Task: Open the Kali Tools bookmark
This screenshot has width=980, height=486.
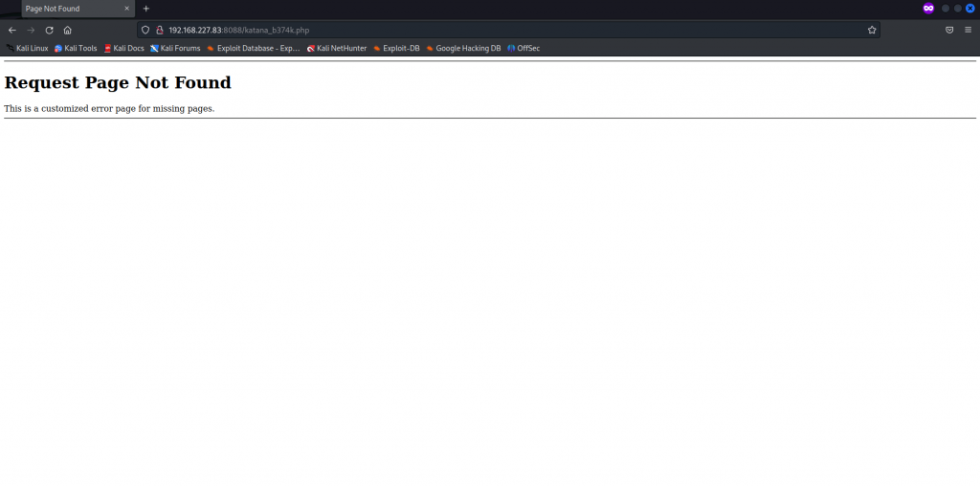Action: coord(76,48)
